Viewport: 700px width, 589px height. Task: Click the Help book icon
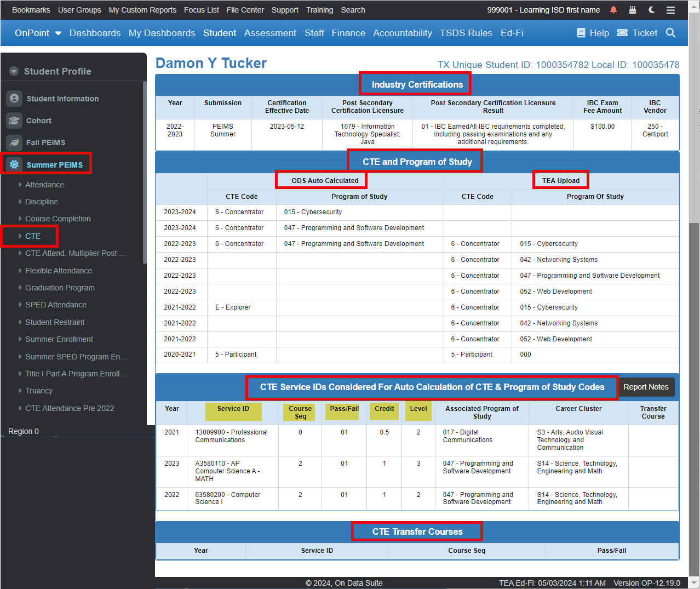tap(581, 33)
